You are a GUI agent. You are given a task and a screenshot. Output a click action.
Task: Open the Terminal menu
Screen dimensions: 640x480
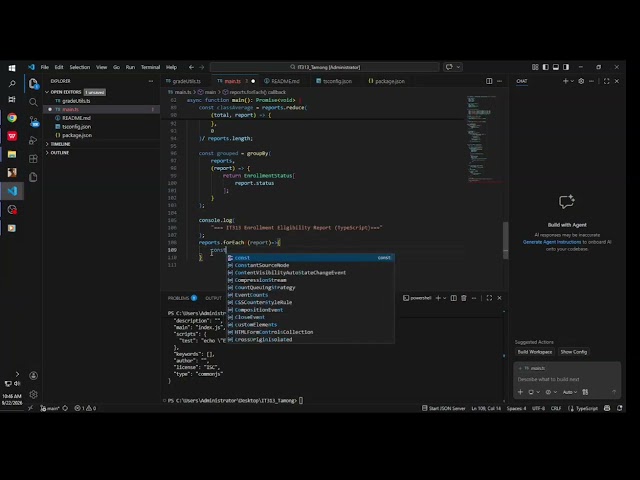point(150,67)
